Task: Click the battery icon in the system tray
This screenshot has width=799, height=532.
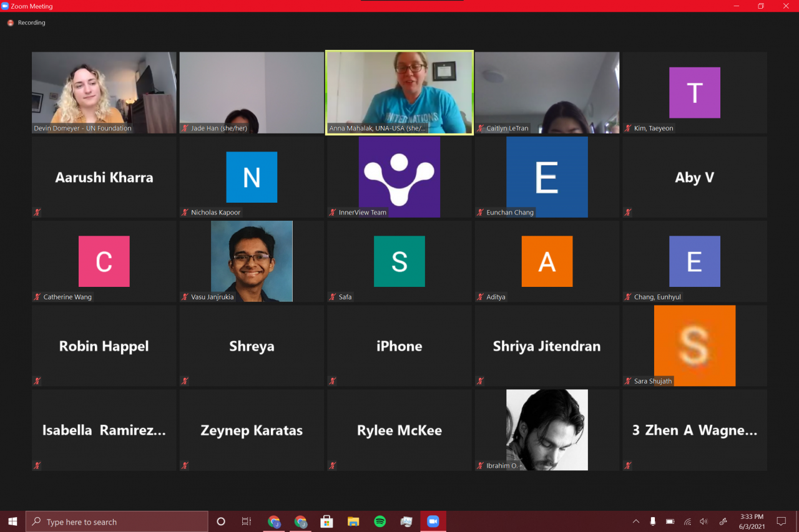Action: (670, 521)
